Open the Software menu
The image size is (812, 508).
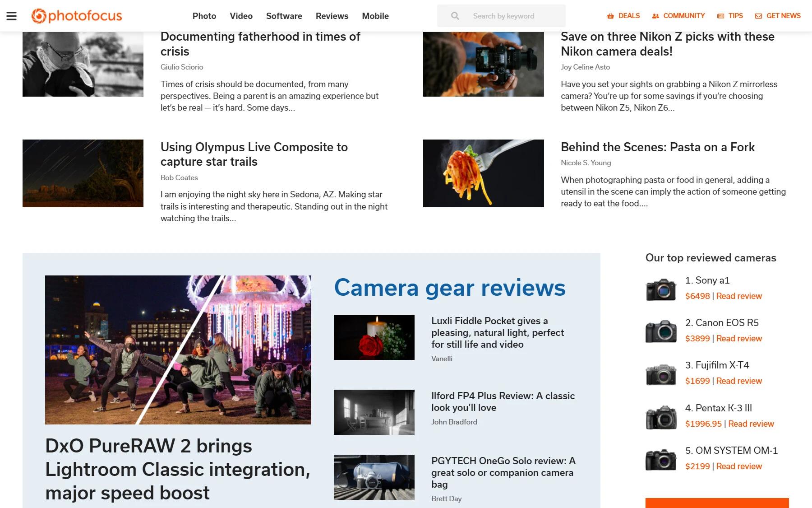tap(284, 16)
